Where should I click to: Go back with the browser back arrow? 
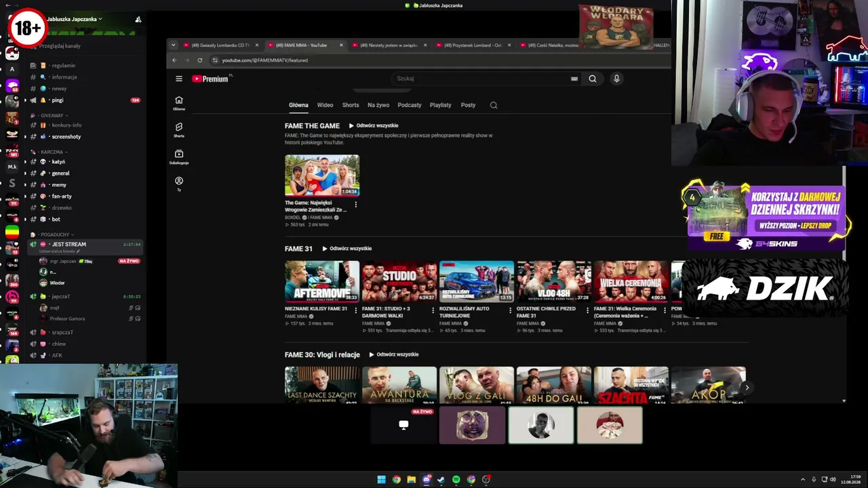click(x=174, y=60)
